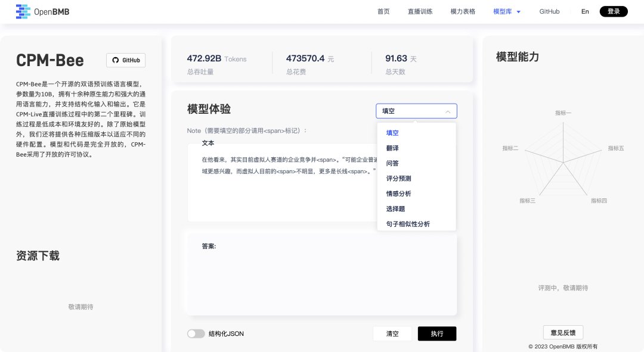This screenshot has width=644, height=352.
Task: Click the 总天数 label
Action: pyautogui.click(x=395, y=72)
